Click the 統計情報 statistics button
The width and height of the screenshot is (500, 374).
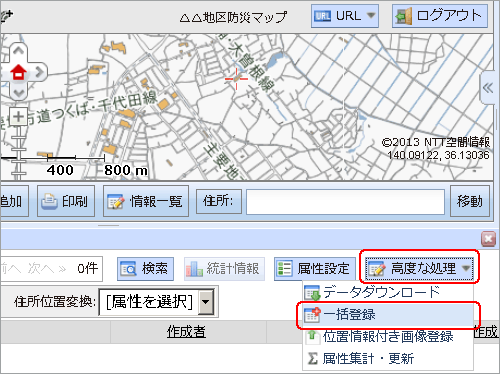[224, 268]
